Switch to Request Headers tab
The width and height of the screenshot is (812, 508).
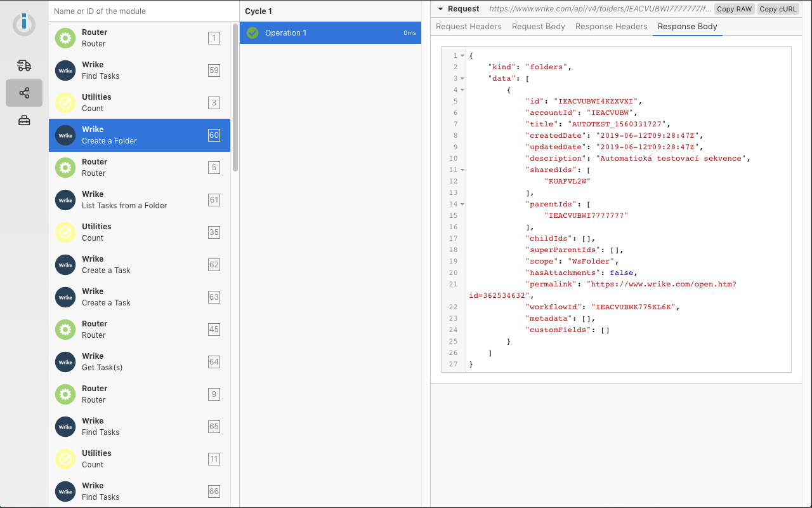click(469, 27)
